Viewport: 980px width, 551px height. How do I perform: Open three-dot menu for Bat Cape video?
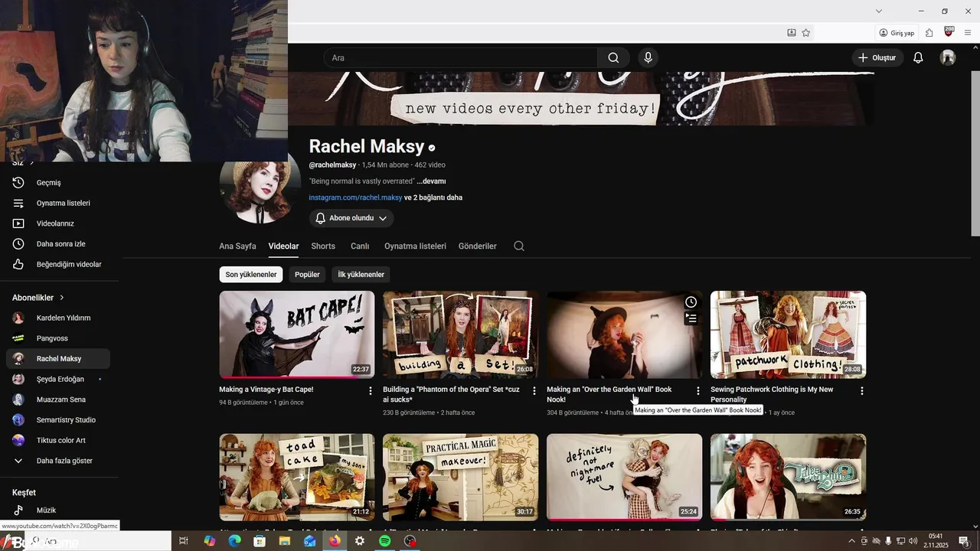[371, 391]
